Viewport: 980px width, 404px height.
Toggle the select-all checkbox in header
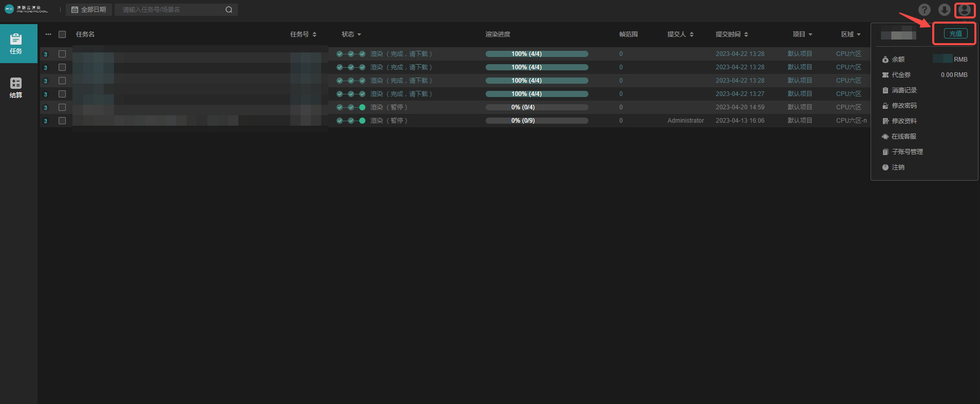[x=62, y=34]
